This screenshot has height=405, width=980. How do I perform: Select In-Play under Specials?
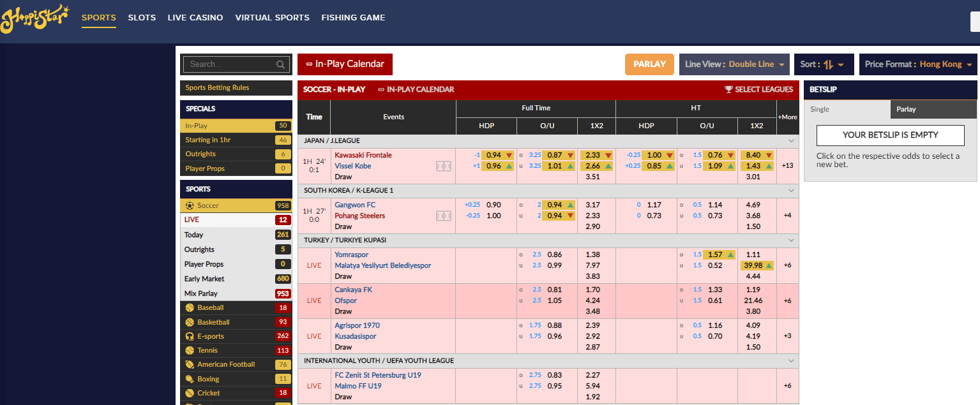(236, 126)
